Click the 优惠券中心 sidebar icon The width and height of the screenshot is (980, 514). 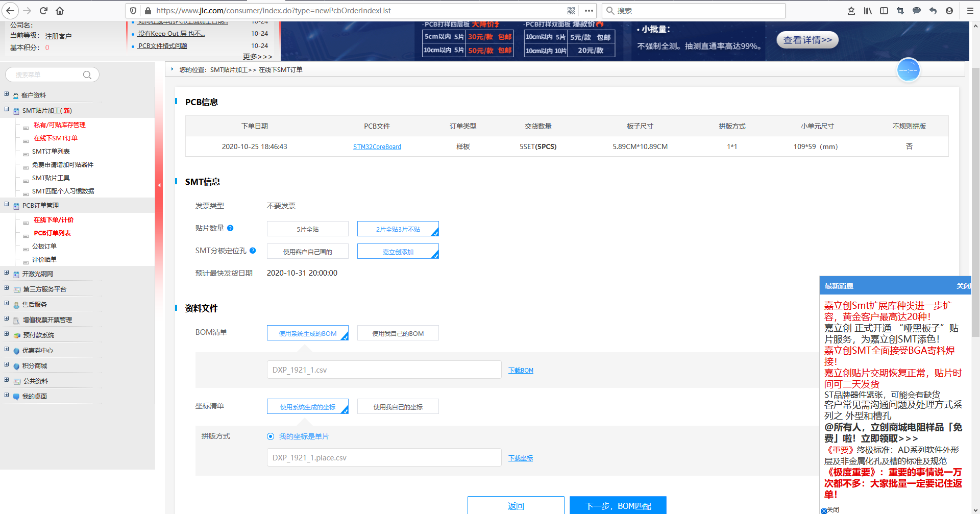point(16,350)
